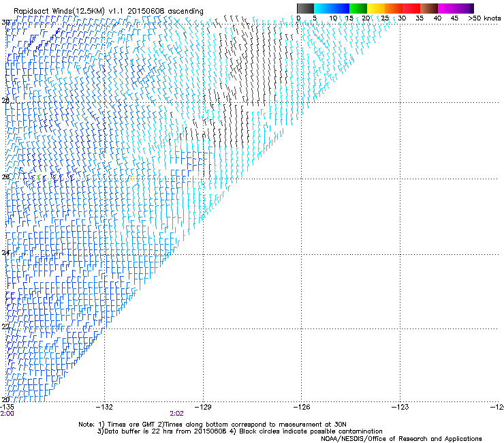Click the NOAA/NESDIS credit text
The width and height of the screenshot is (504, 443).
tap(401, 439)
